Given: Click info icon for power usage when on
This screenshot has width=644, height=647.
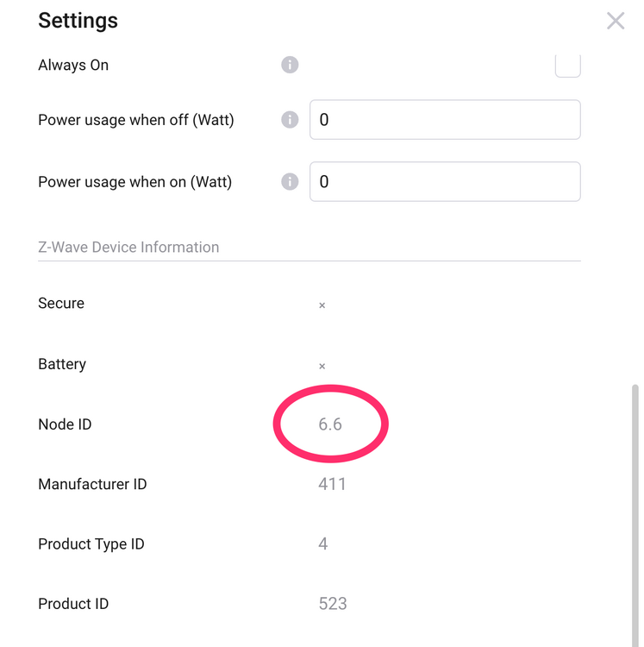Looking at the screenshot, I should point(290,182).
